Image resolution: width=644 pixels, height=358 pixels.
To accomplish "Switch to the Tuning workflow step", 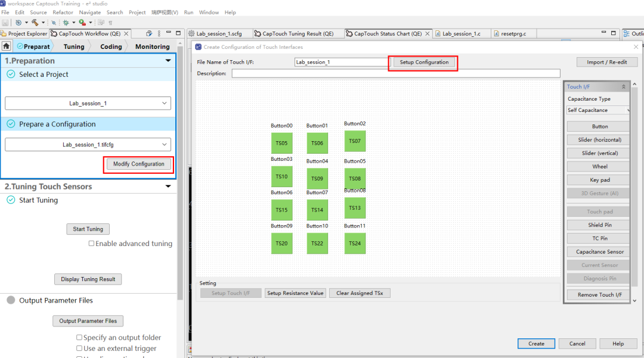I will click(x=74, y=46).
